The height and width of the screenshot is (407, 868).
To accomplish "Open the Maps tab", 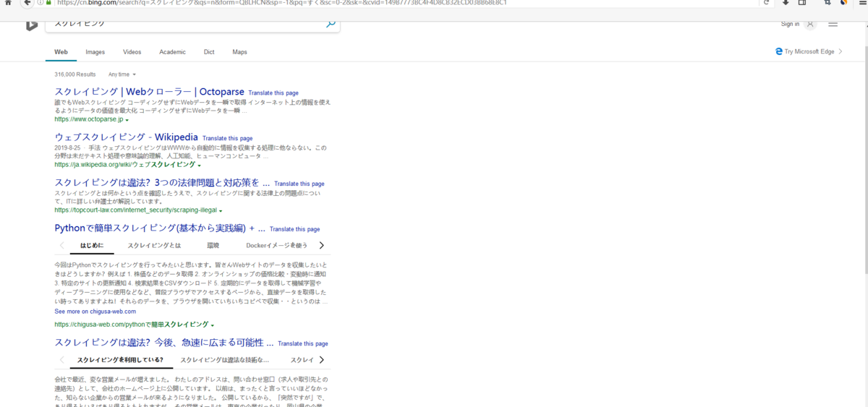I will point(239,52).
